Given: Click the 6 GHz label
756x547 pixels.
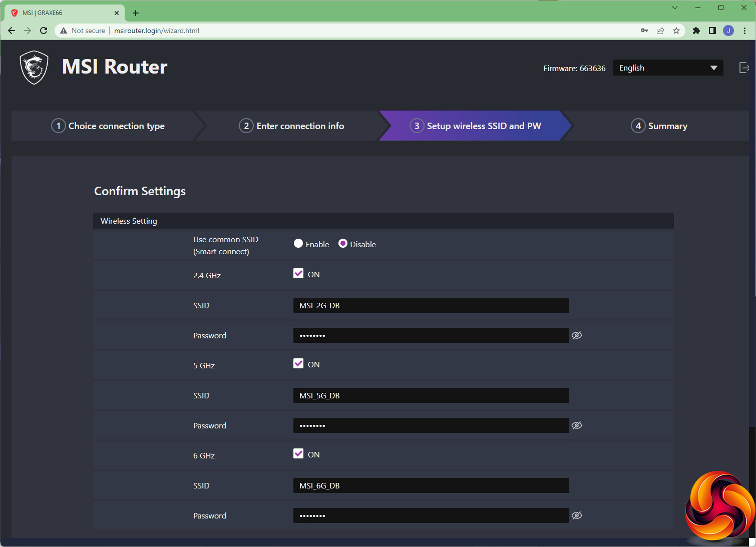Looking at the screenshot, I should [x=204, y=455].
